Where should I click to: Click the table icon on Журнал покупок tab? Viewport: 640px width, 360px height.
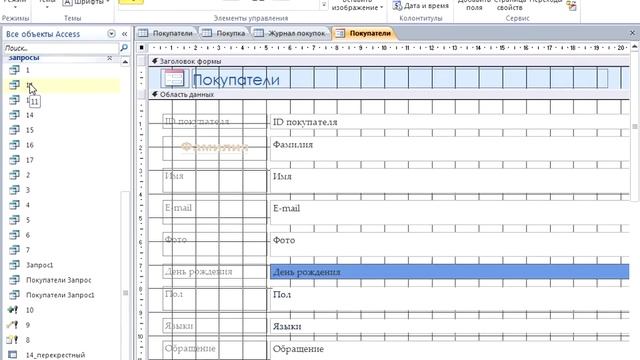[259, 33]
